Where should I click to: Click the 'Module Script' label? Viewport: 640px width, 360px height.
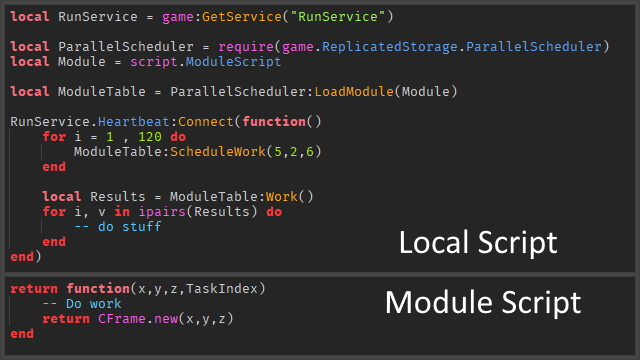(x=483, y=303)
